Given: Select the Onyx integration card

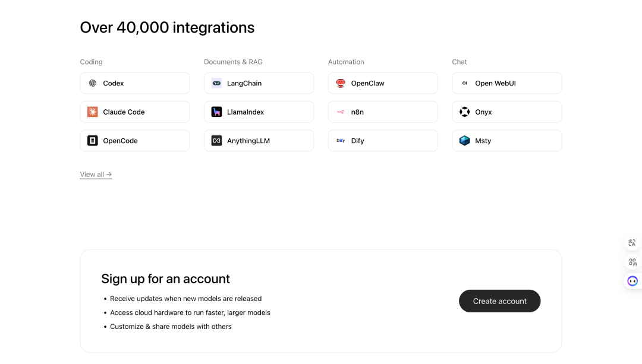Looking at the screenshot, I should tap(507, 112).
